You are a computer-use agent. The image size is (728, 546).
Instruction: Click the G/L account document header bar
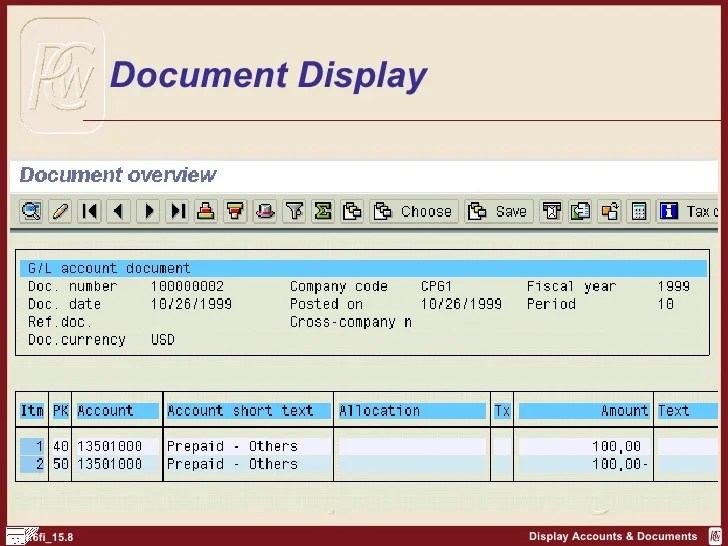pos(363,268)
